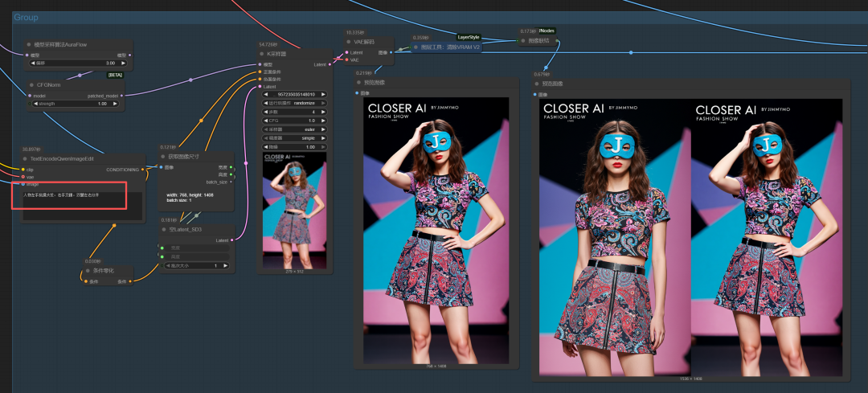Collapse the 模型采样算法AuraFlow node title dot
This screenshot has height=393, width=868.
pyautogui.click(x=29, y=44)
